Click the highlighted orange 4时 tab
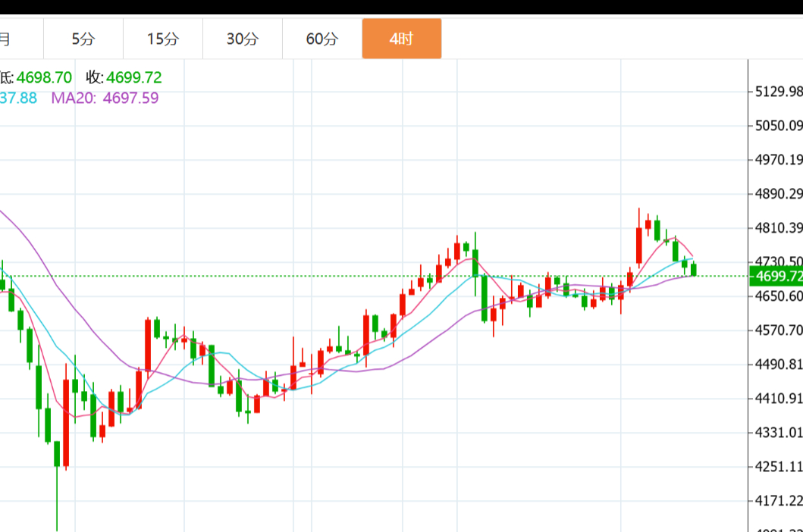Image resolution: width=803 pixels, height=532 pixels. [x=401, y=39]
